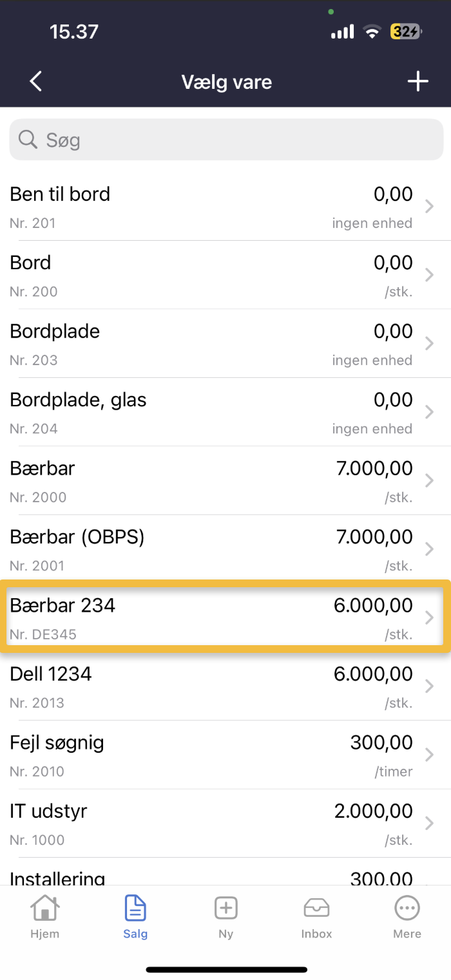The height and width of the screenshot is (980, 451).
Task: Tap the Salg document icon
Action: tap(135, 909)
